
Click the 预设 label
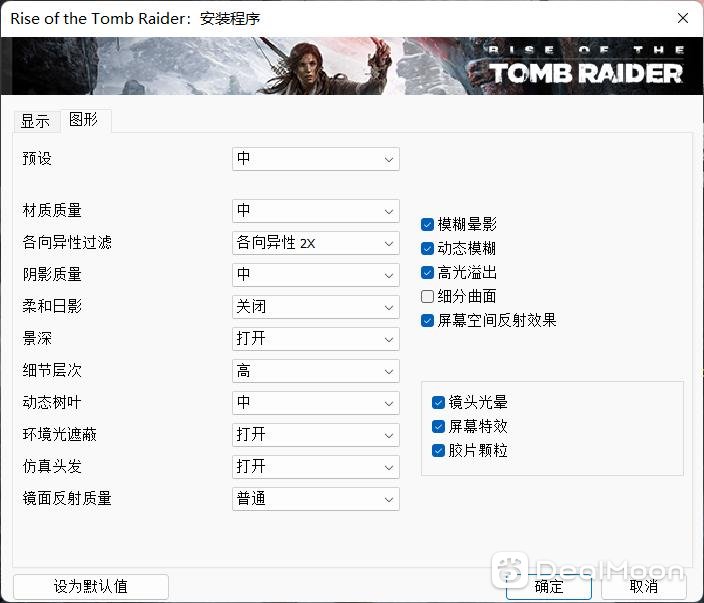pos(37,158)
